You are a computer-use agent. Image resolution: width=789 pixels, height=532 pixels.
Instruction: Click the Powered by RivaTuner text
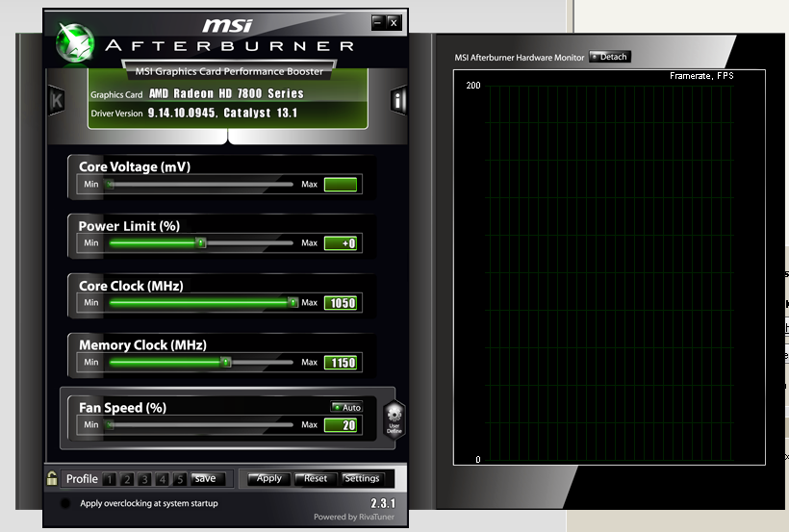pos(354,517)
